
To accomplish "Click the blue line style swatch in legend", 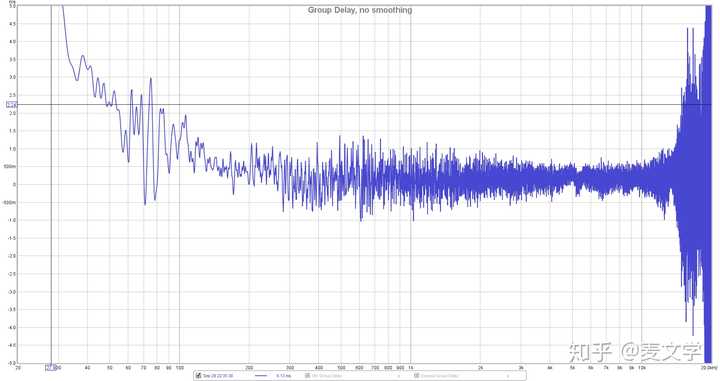I will point(261,375).
